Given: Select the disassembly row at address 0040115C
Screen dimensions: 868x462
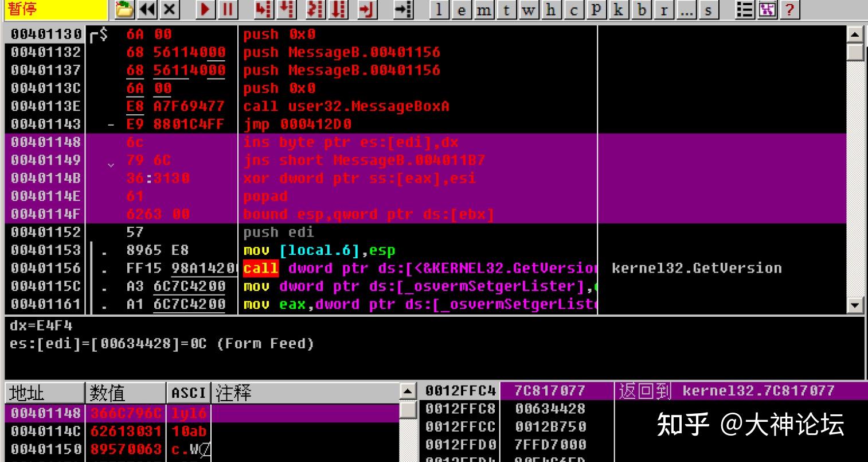Looking at the screenshot, I should pos(425,286).
